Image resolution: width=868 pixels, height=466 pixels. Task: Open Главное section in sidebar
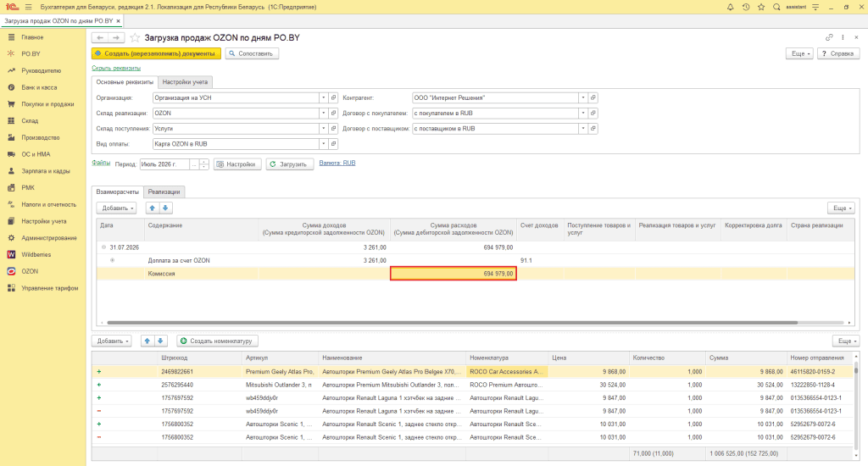click(x=32, y=37)
